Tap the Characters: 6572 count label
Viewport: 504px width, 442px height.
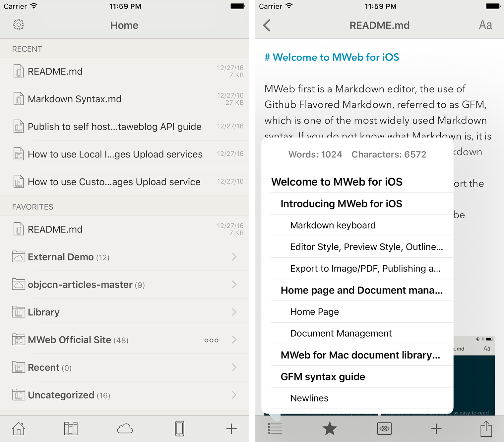click(389, 154)
